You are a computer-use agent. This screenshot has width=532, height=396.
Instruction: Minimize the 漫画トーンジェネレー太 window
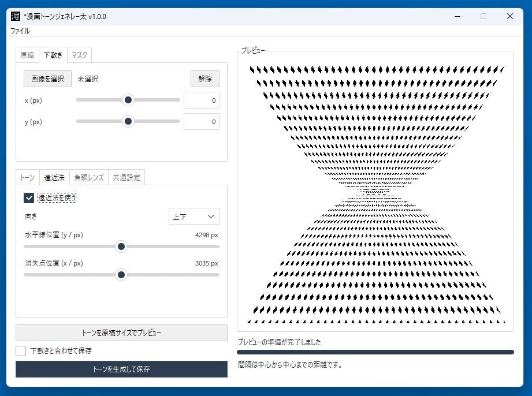[457, 16]
